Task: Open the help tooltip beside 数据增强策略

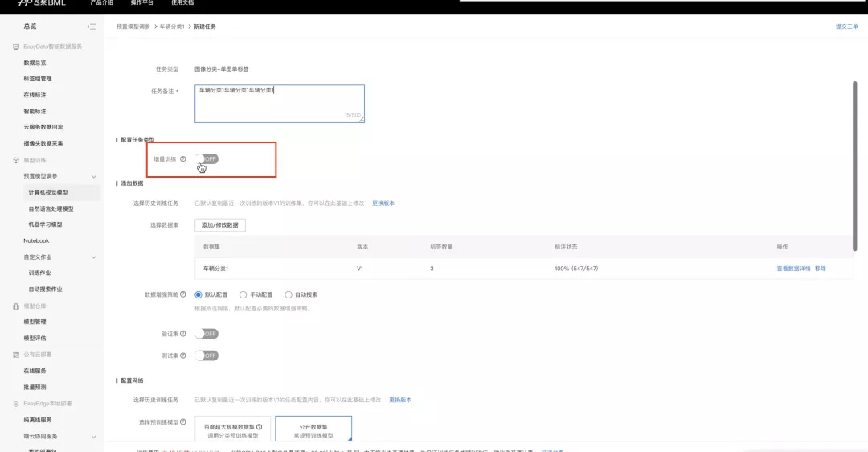Action: click(x=182, y=294)
